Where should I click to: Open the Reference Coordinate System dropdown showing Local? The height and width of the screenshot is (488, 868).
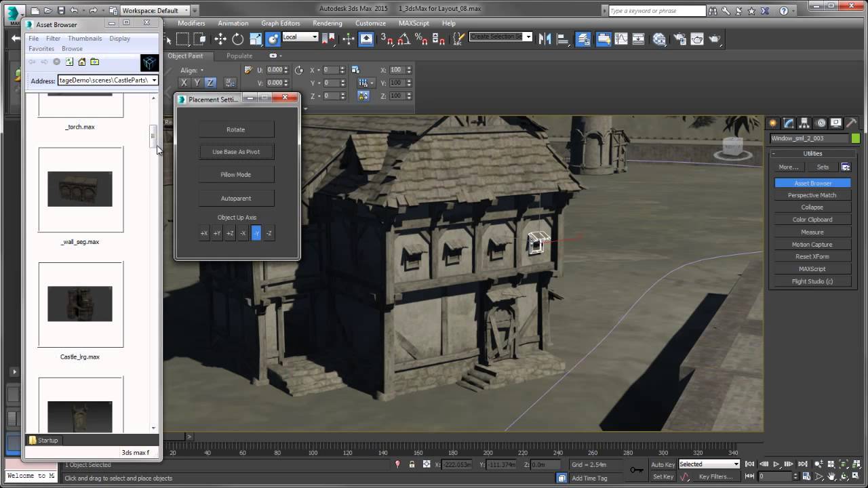pos(315,37)
